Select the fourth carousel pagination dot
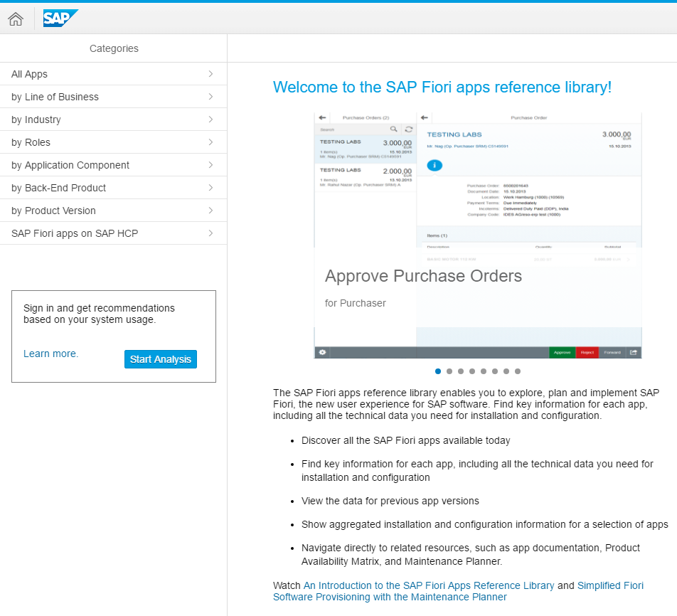Image resolution: width=677 pixels, height=616 pixels. click(x=472, y=371)
